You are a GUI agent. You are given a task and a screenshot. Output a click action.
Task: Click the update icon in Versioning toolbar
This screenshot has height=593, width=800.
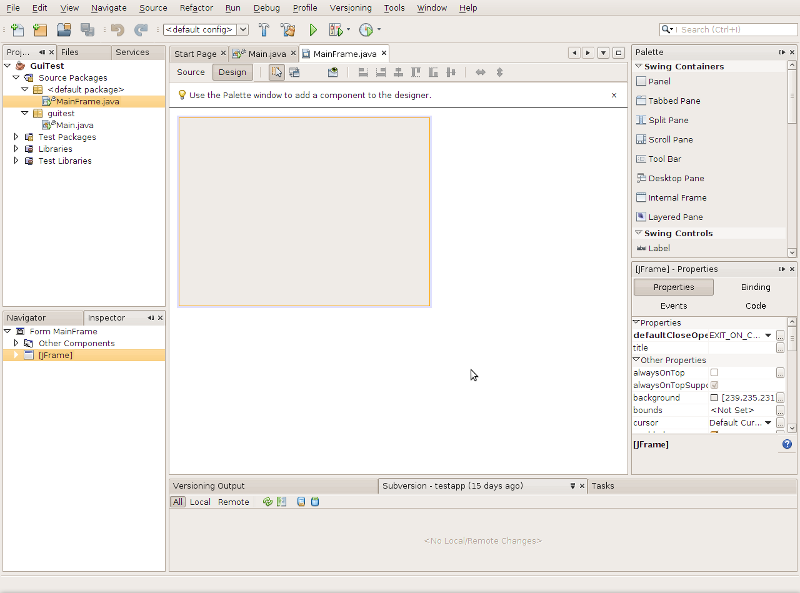[301, 502]
